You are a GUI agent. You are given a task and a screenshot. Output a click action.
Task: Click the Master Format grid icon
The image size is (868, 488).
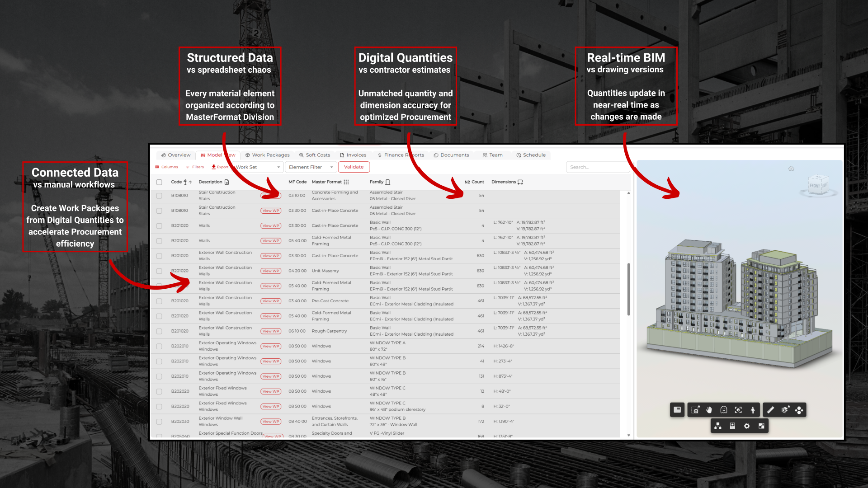(346, 182)
